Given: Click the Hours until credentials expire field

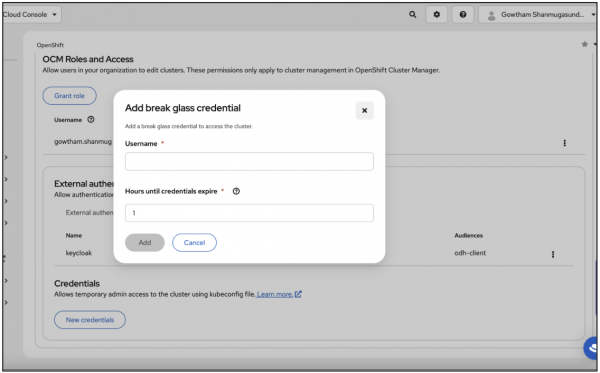Looking at the screenshot, I should click(x=249, y=213).
